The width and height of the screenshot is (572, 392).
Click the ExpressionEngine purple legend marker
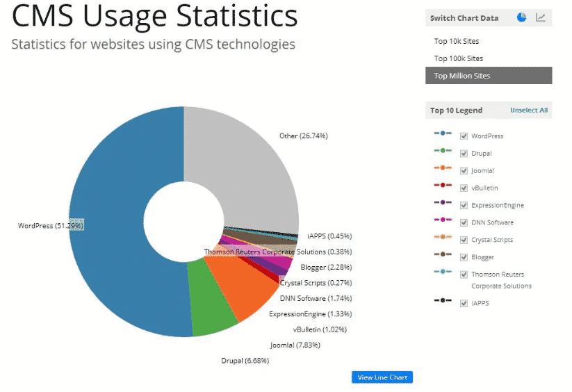click(443, 202)
